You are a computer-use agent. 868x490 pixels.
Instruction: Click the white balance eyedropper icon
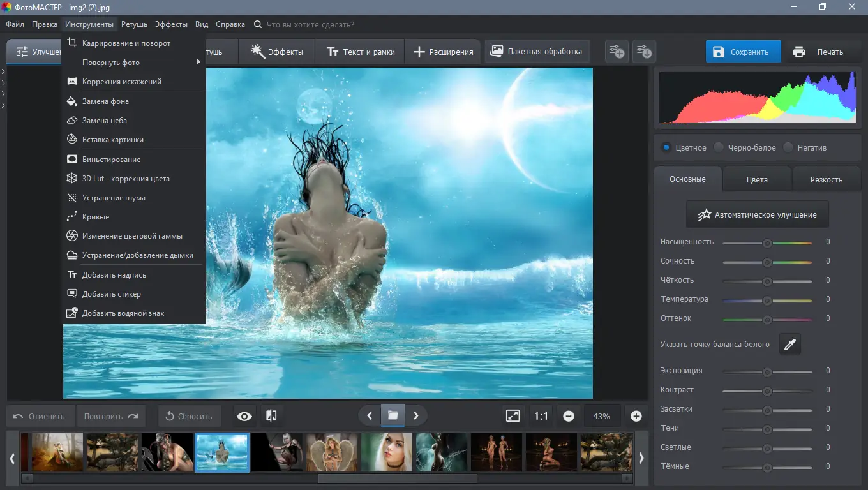point(790,345)
